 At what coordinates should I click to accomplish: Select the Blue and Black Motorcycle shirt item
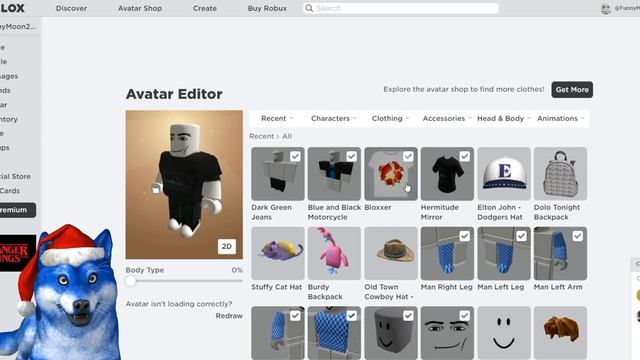pyautogui.click(x=334, y=174)
